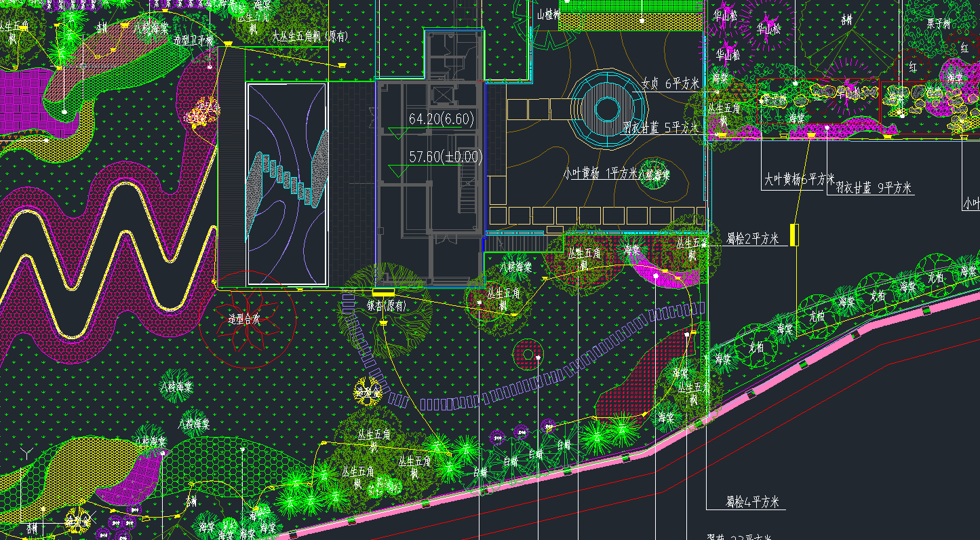Select the 蜀桧2平方米 annotation

point(752,238)
